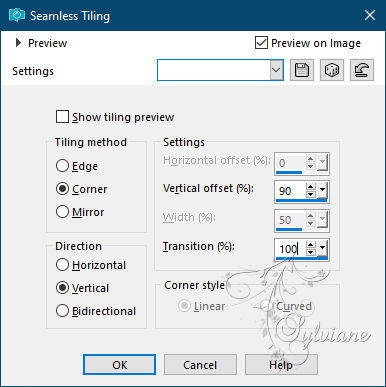Click the Cancel button
This screenshot has width=386, height=387.
pos(200,365)
